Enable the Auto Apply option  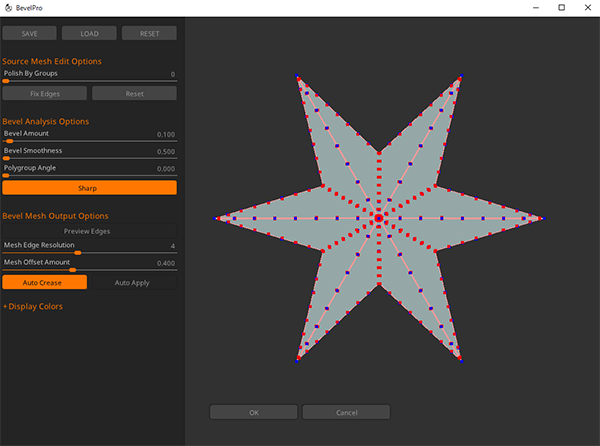click(x=132, y=283)
